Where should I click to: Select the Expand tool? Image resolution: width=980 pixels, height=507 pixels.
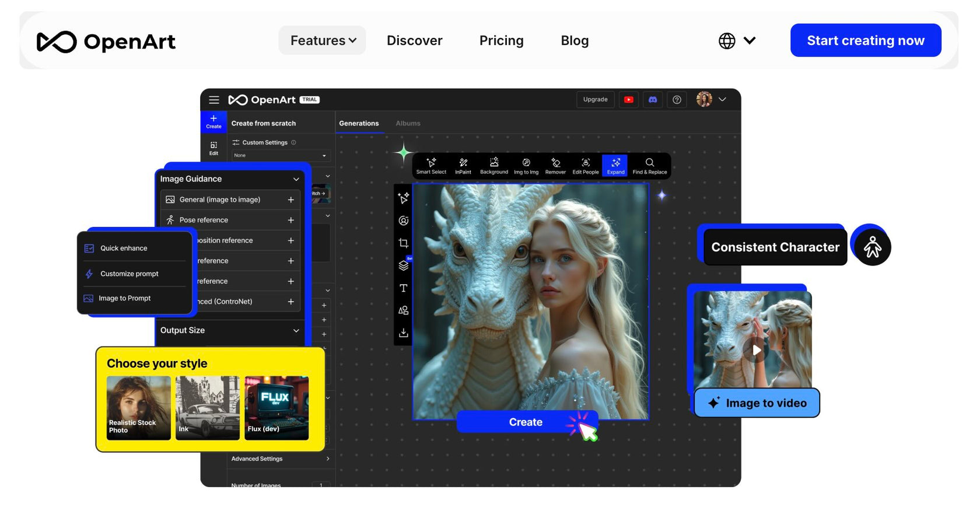tap(615, 166)
